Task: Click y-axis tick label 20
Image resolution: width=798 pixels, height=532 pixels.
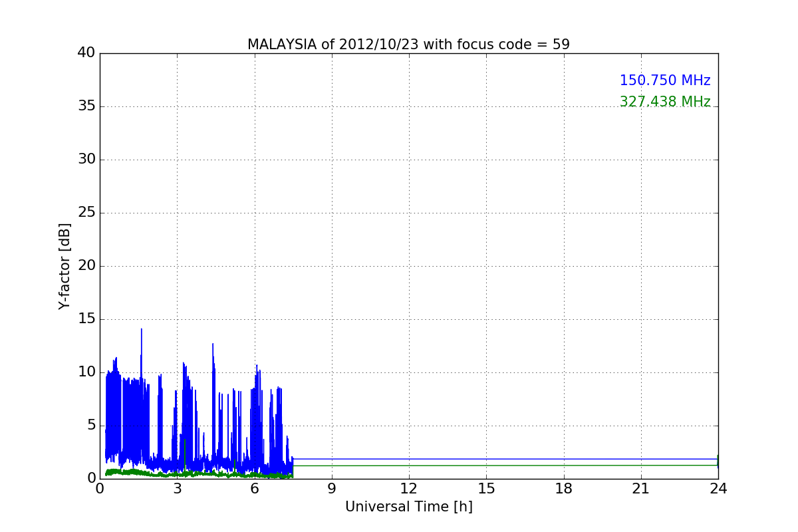Action: 86,266
